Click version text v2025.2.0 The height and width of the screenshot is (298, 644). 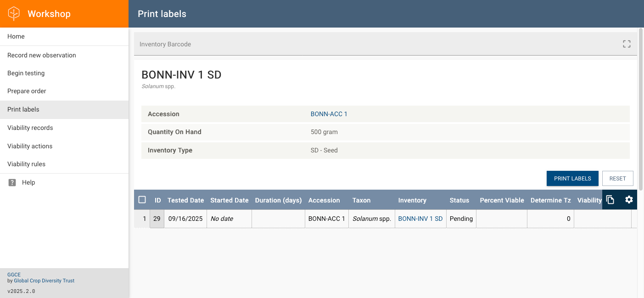[x=21, y=291]
